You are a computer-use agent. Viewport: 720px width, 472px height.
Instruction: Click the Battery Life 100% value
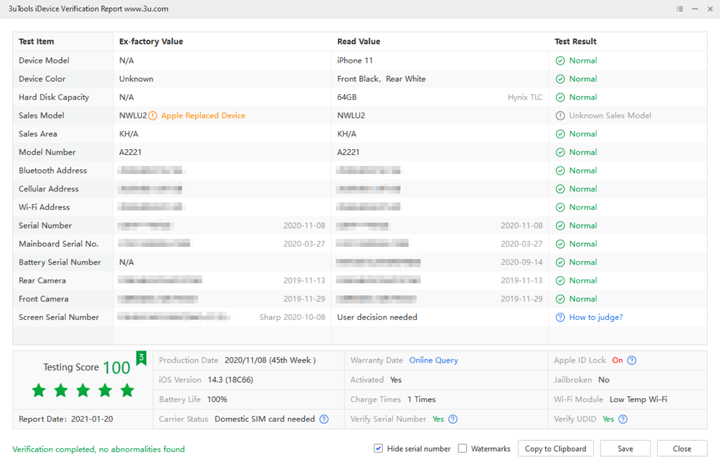point(217,399)
